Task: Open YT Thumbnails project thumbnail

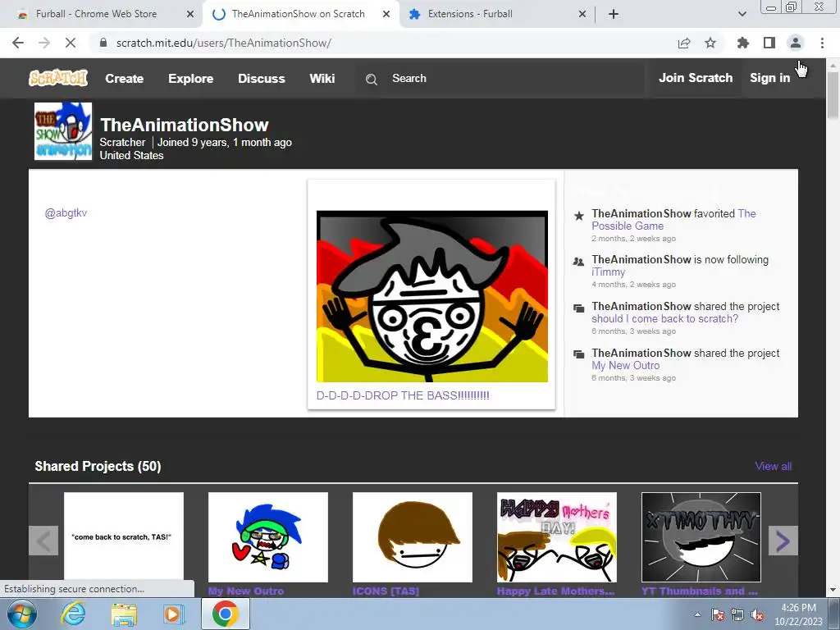Action: tap(701, 536)
